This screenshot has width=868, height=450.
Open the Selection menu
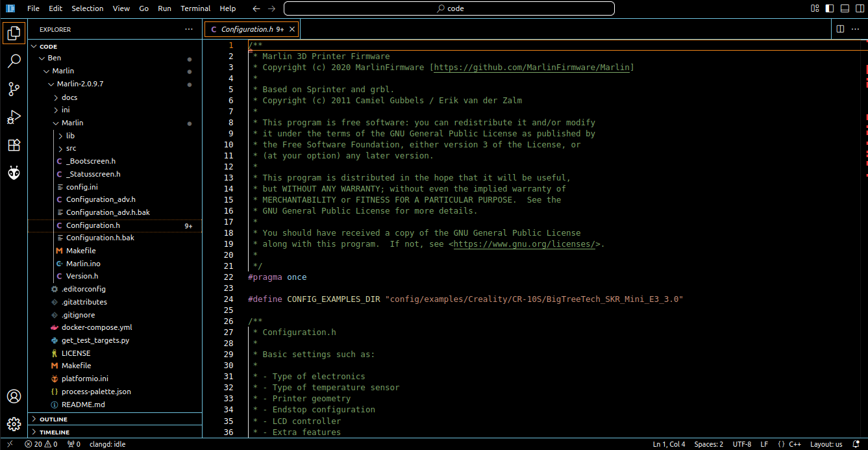pos(88,8)
